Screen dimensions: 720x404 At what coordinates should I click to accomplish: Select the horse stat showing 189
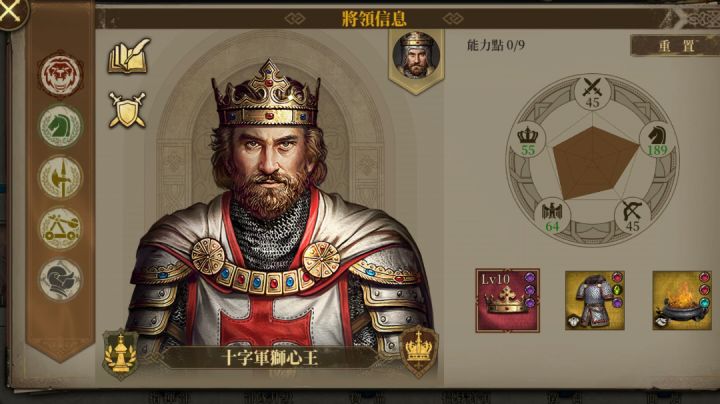coord(657,140)
